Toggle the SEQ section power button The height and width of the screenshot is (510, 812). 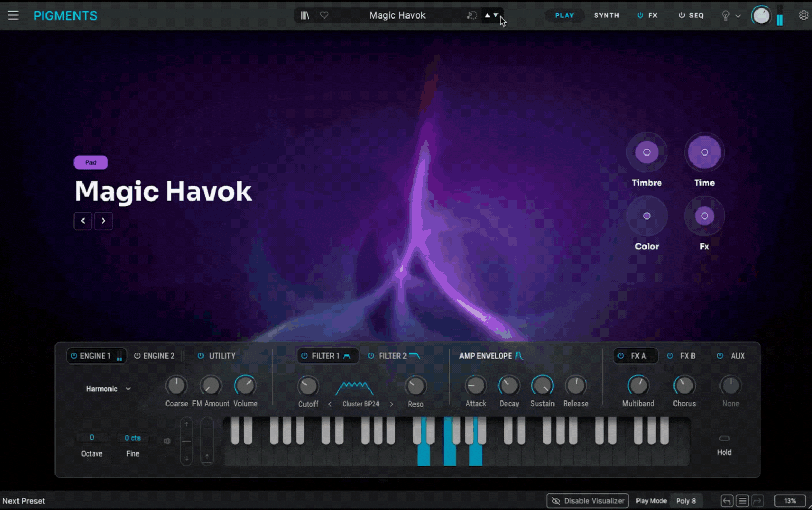[681, 15]
